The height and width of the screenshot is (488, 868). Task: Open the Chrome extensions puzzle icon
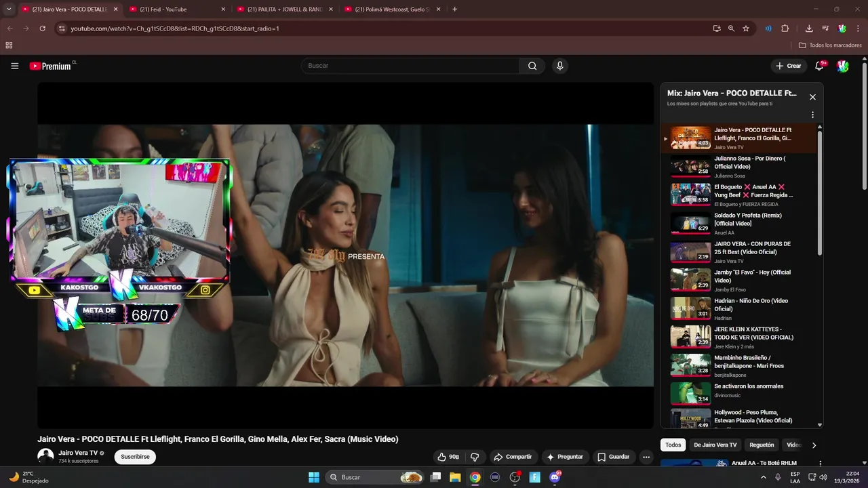785,28
